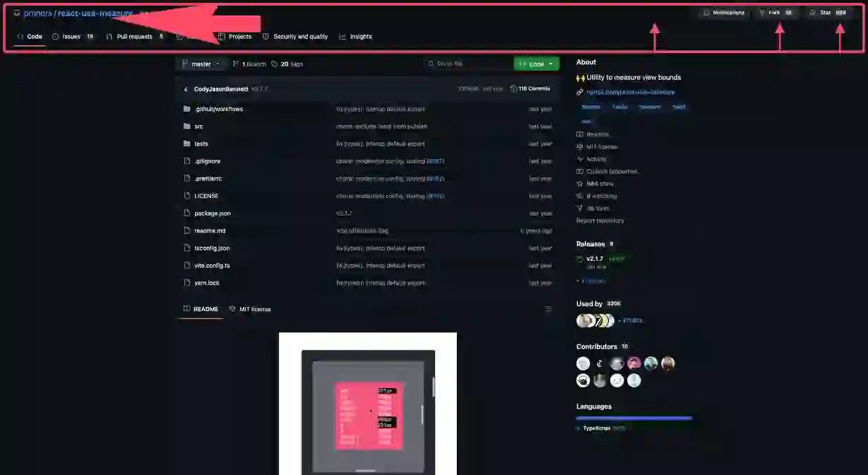Click the repository name react-use-measure

click(x=95, y=13)
